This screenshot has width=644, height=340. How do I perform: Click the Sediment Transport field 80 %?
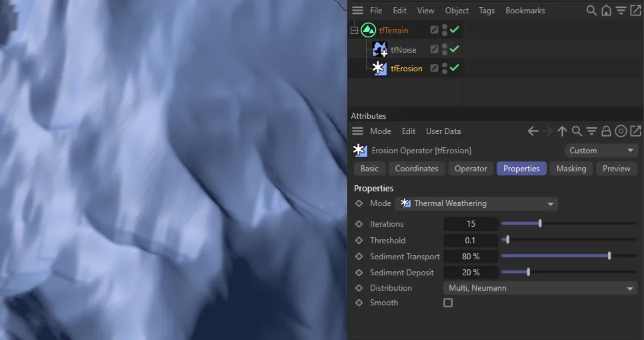point(471,256)
